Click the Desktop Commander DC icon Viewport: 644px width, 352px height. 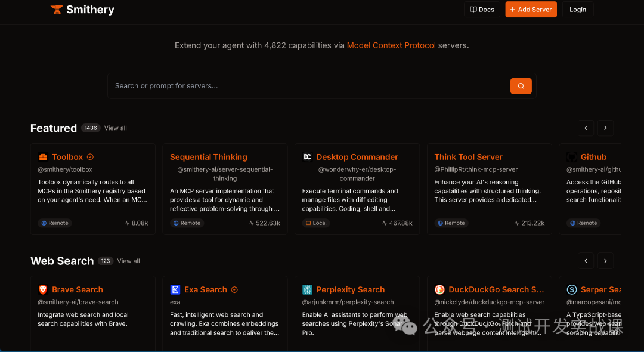pyautogui.click(x=307, y=157)
